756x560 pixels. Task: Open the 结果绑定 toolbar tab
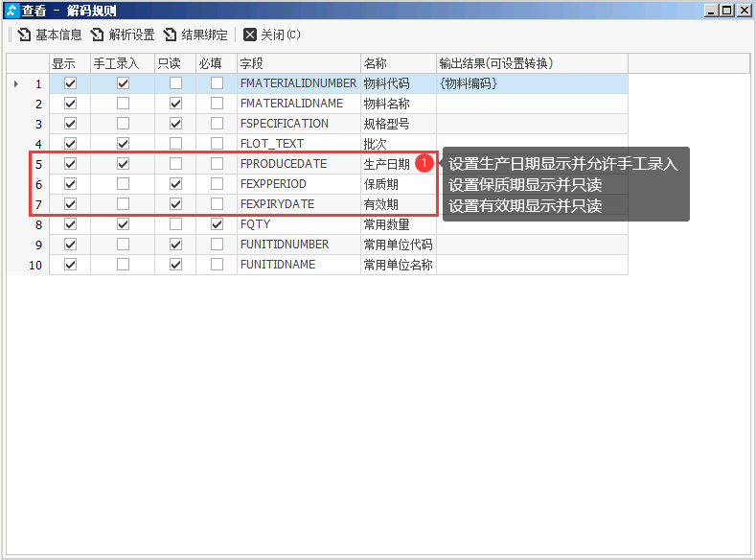click(x=195, y=35)
